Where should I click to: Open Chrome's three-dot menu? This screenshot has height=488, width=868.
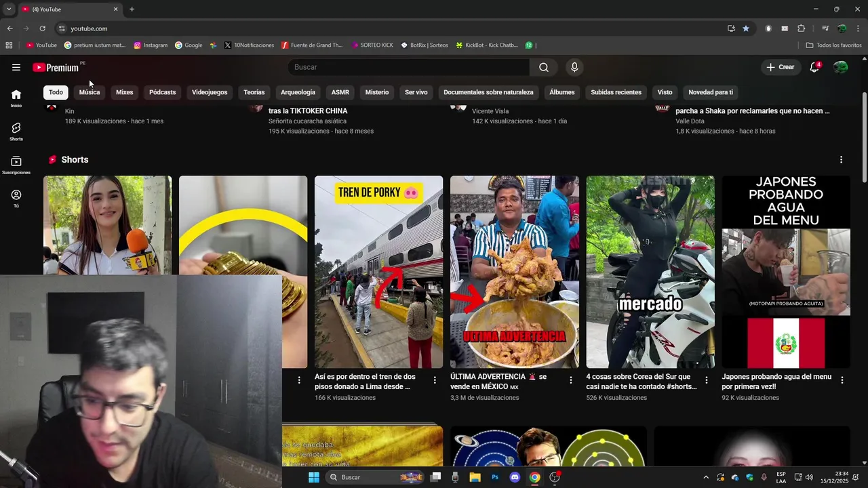[858, 28]
